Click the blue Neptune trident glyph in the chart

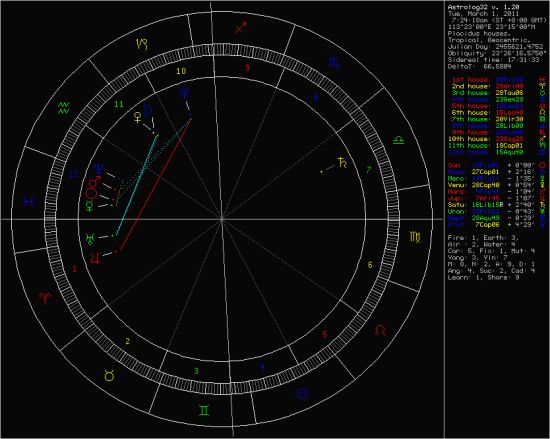(100, 169)
